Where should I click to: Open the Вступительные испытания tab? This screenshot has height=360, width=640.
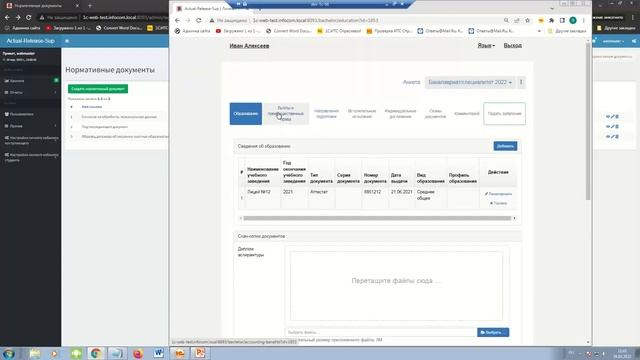click(x=362, y=114)
